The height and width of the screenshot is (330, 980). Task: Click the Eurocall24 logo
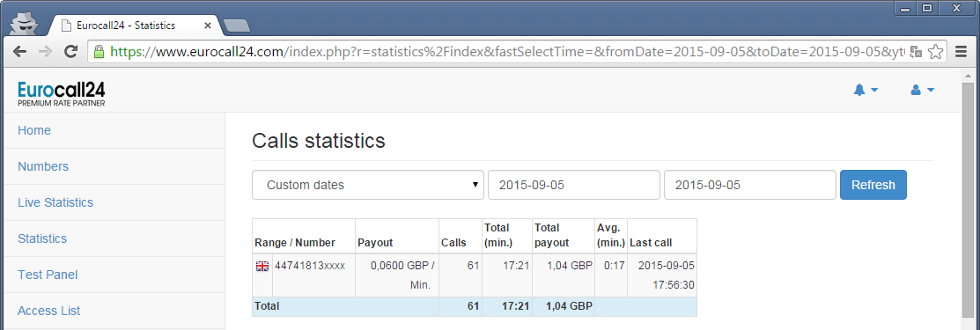point(62,93)
